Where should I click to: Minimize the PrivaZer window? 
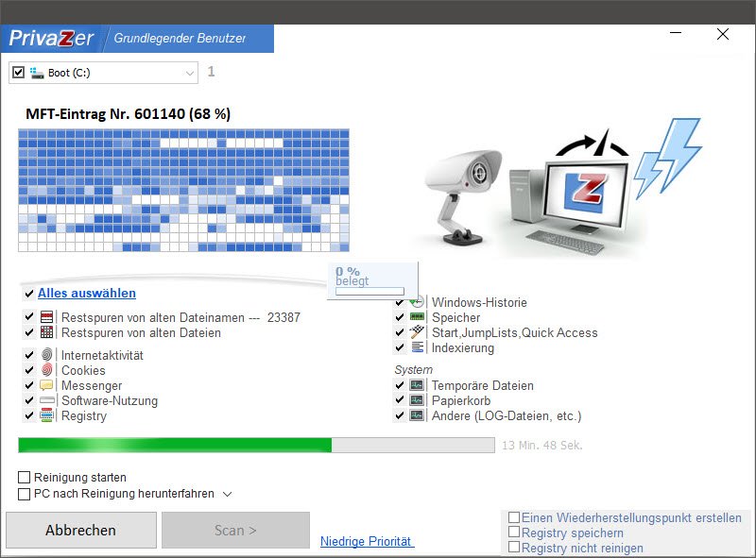(x=676, y=33)
